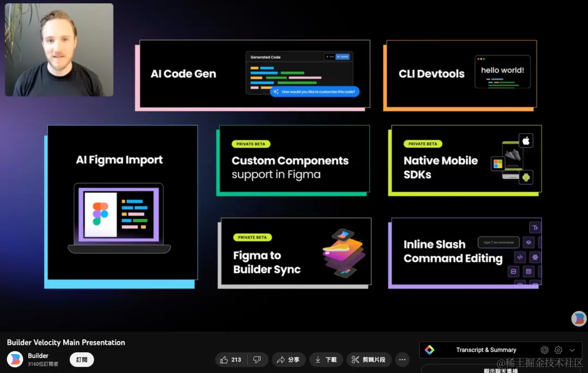Image resolution: width=588 pixels, height=373 pixels.
Task: Enable 顯示聊天重播 to show chat replay
Action: tap(500, 370)
